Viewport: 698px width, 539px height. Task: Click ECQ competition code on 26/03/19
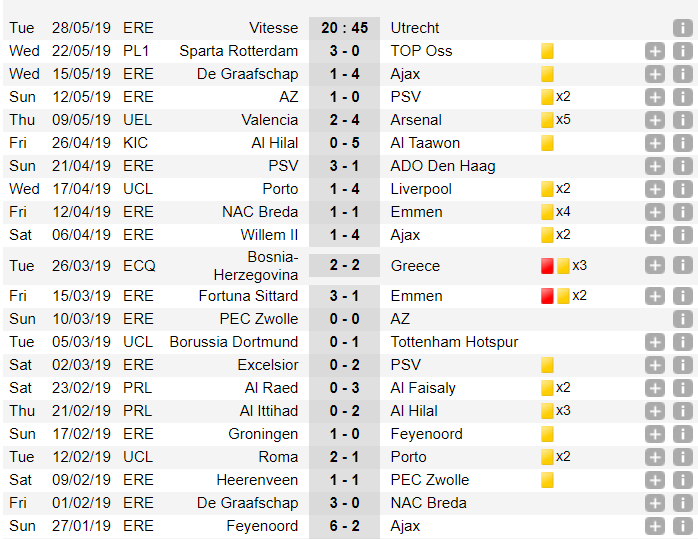(x=138, y=266)
